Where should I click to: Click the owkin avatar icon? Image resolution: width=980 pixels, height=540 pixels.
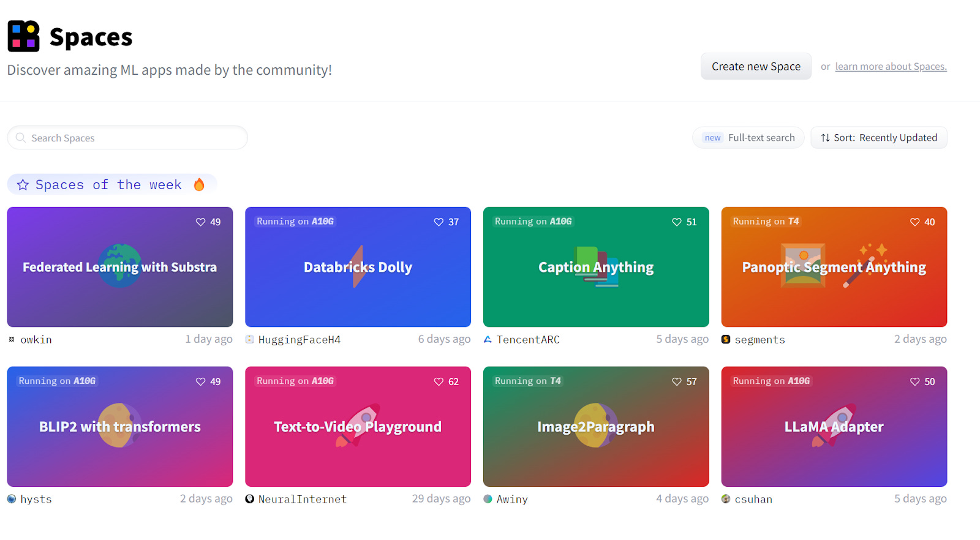pyautogui.click(x=12, y=339)
